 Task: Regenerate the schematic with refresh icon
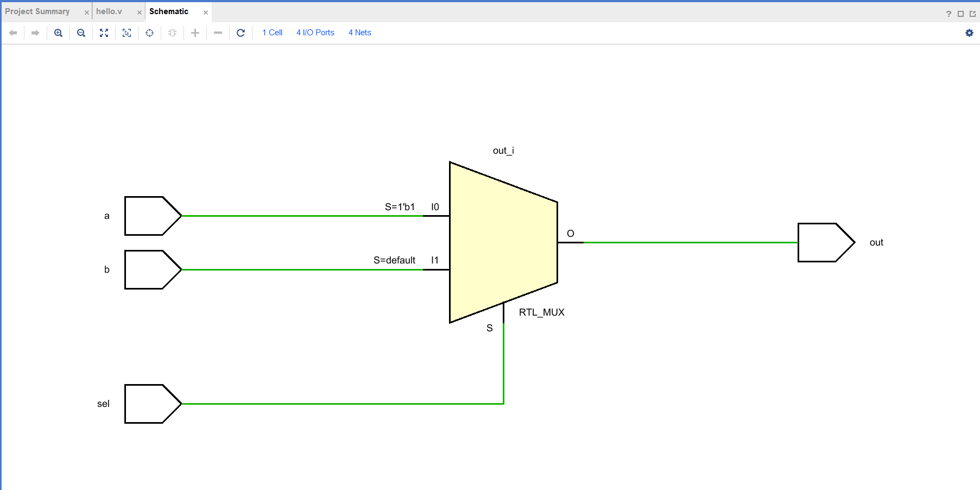tap(241, 33)
